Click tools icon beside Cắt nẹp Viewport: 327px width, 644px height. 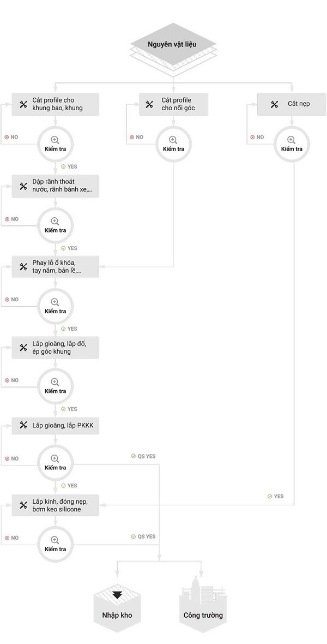coord(275,104)
